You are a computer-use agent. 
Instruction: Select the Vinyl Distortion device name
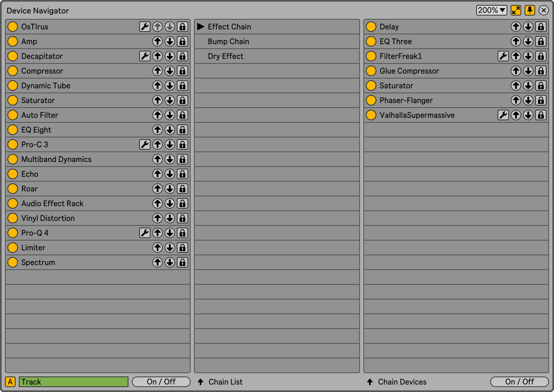[x=48, y=218]
